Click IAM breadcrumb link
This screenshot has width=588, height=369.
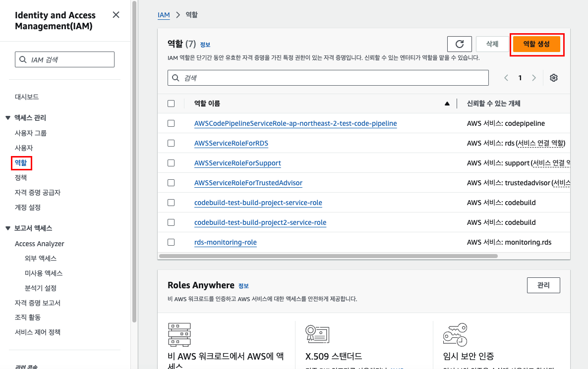point(164,15)
